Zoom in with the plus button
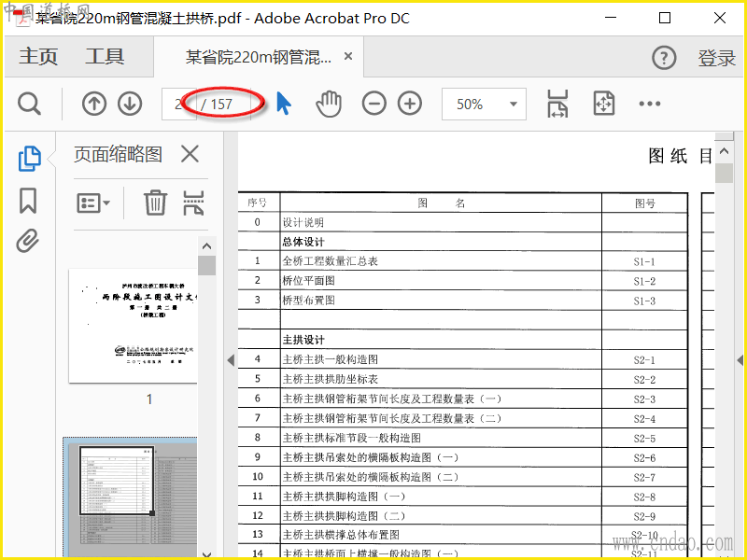Image resolution: width=747 pixels, height=560 pixels. click(x=410, y=104)
